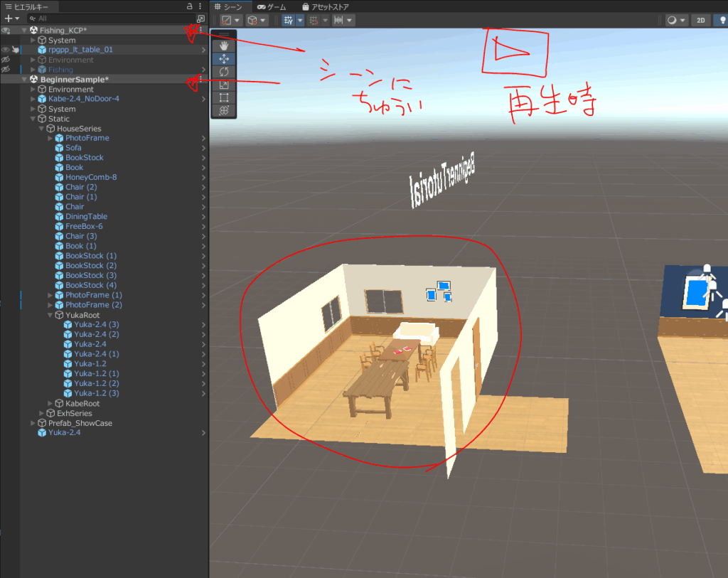This screenshot has height=578, width=728.
Task: Toggle 2D view mode in Scene
Action: [701, 21]
